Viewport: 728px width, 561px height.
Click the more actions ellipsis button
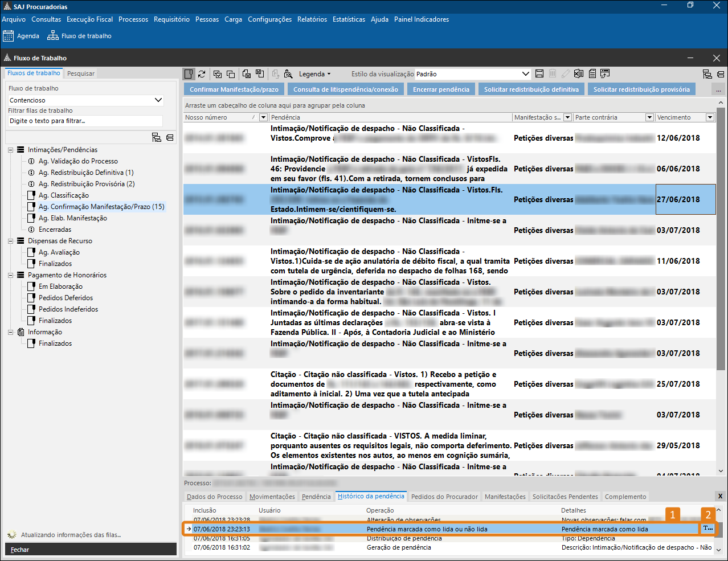click(718, 89)
